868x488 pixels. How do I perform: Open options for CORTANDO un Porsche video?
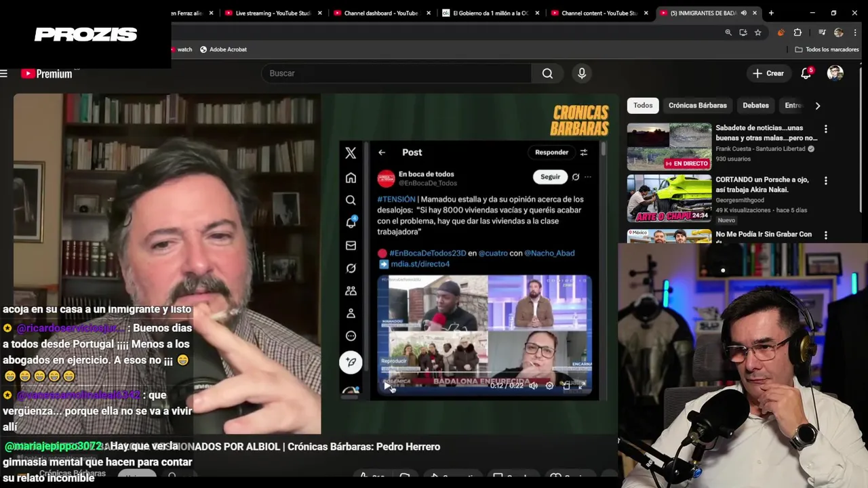(825, 181)
